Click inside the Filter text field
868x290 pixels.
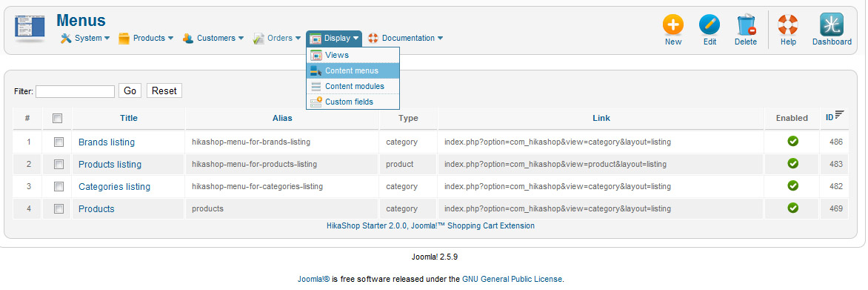[x=76, y=91]
